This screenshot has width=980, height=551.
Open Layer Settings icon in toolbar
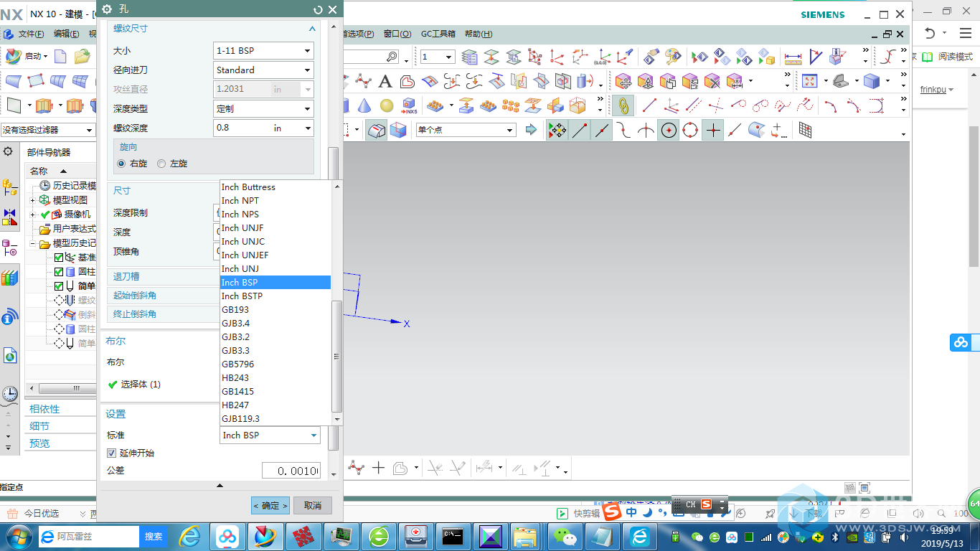coord(470,57)
